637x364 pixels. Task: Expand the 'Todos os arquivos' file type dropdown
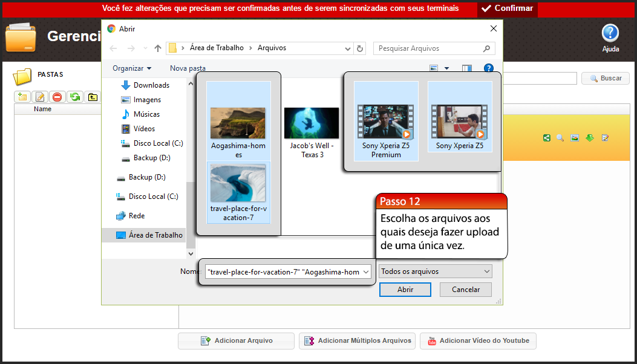tap(435, 271)
